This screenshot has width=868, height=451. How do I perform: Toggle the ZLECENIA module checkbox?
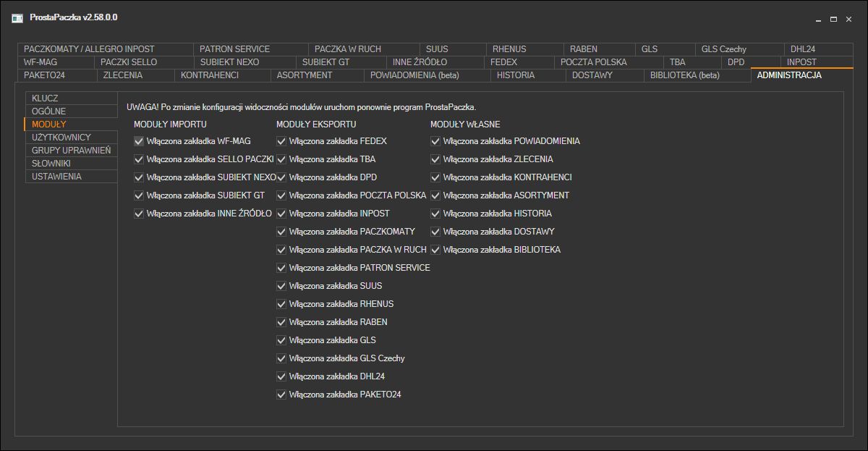(435, 159)
